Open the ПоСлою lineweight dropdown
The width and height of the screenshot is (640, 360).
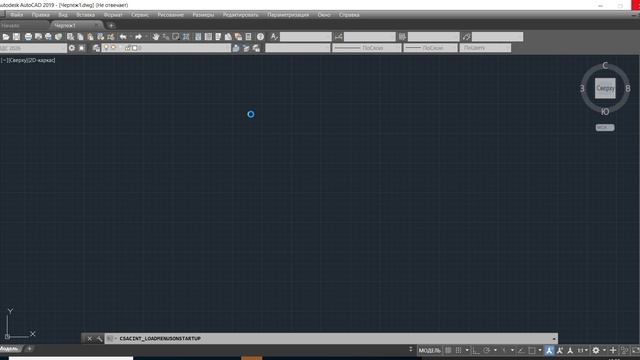pyautogui.click(x=431, y=48)
